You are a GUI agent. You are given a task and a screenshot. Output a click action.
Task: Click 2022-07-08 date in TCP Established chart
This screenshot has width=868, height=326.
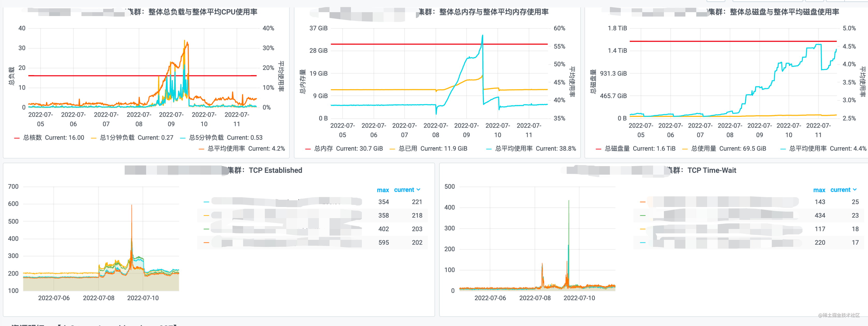click(x=99, y=298)
